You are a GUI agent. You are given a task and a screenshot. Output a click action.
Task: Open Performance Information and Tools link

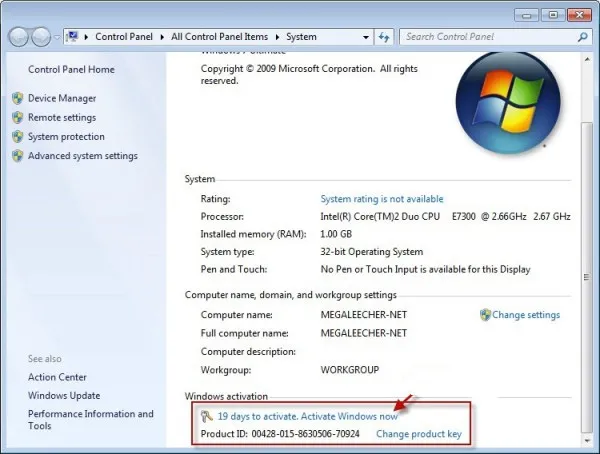coord(91,420)
